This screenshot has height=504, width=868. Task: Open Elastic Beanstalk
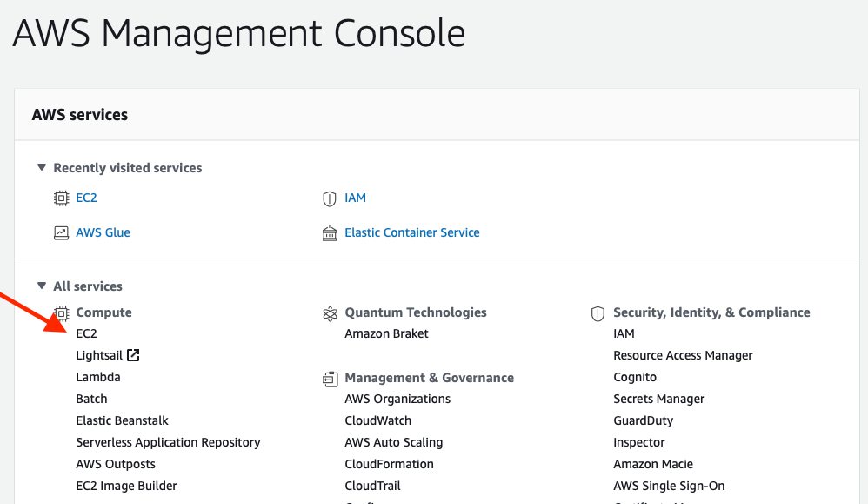(x=123, y=421)
